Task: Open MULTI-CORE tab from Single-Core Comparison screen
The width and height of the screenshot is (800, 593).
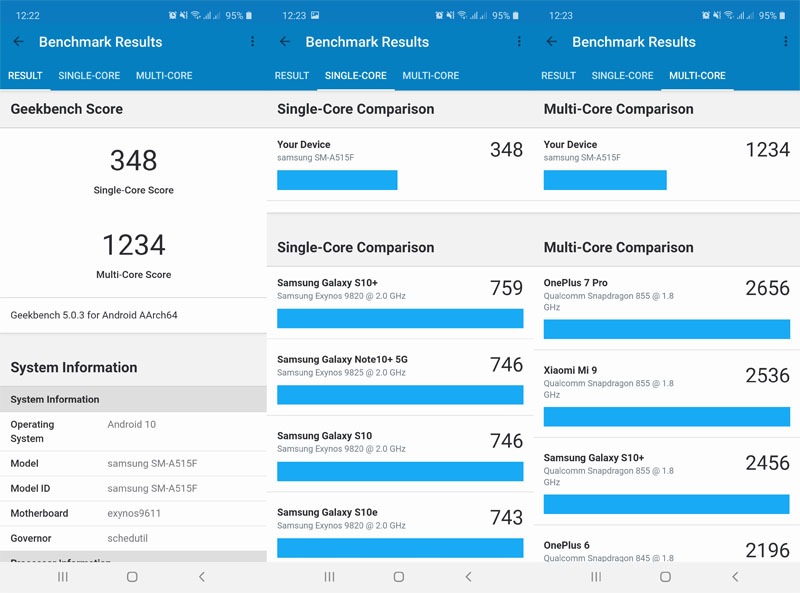Action: [x=431, y=76]
